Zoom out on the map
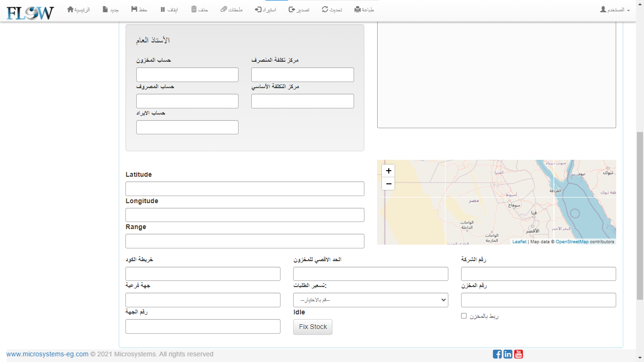 click(388, 184)
